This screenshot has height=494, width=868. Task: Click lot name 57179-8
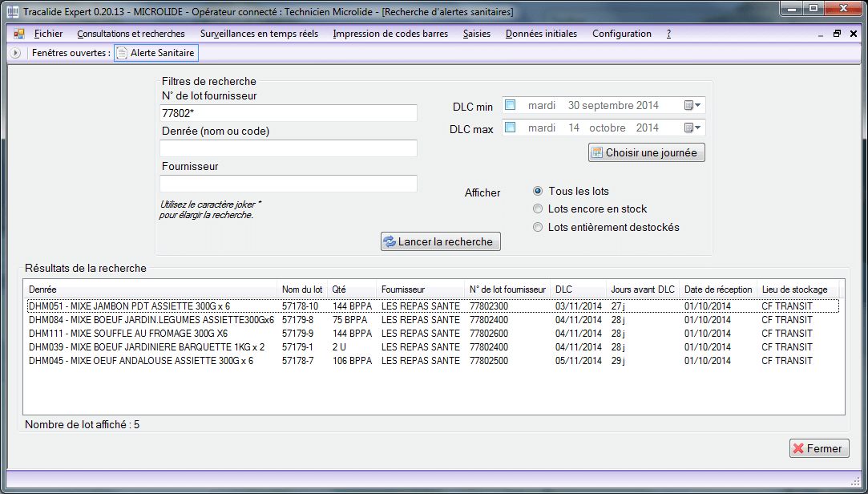coord(298,320)
